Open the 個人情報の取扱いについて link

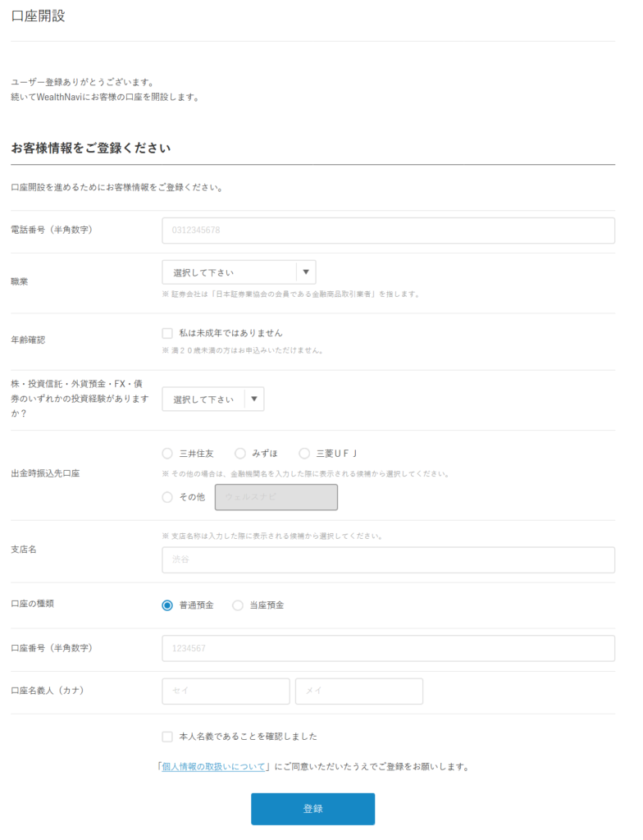213,767
